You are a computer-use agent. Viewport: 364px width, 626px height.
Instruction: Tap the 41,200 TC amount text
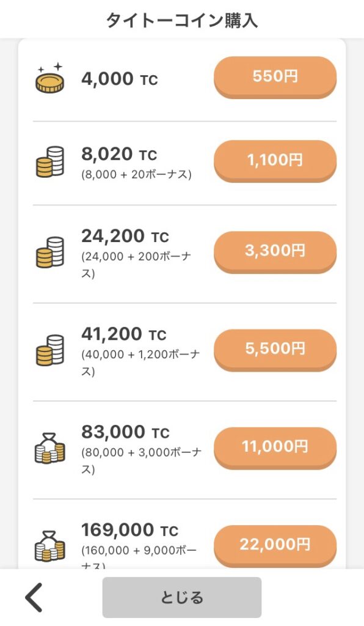point(123,334)
